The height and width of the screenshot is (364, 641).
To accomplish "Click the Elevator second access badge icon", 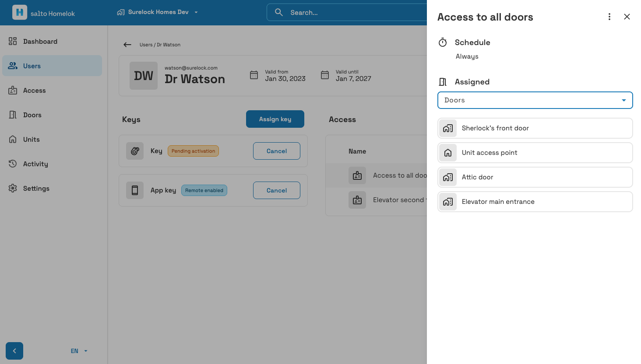I will pos(357,200).
